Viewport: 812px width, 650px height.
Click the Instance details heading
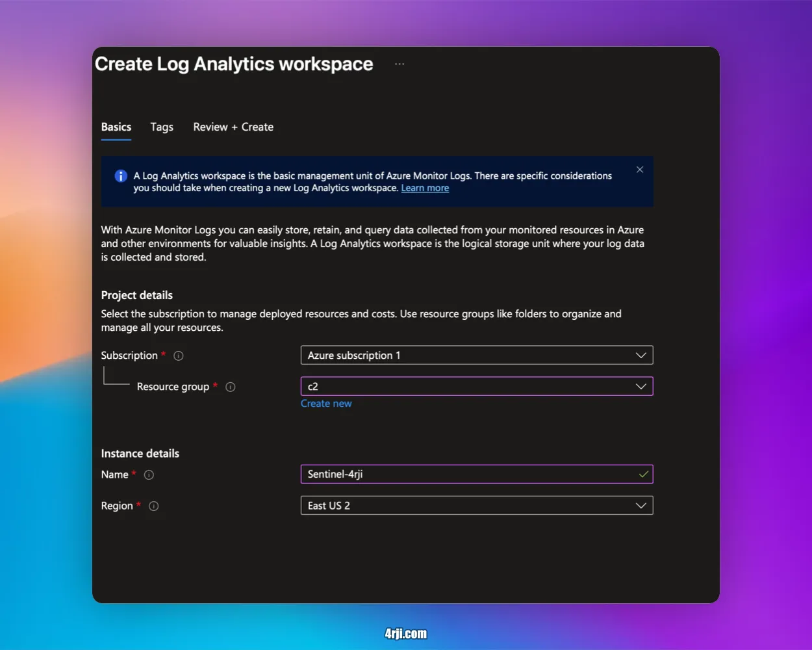coord(140,454)
